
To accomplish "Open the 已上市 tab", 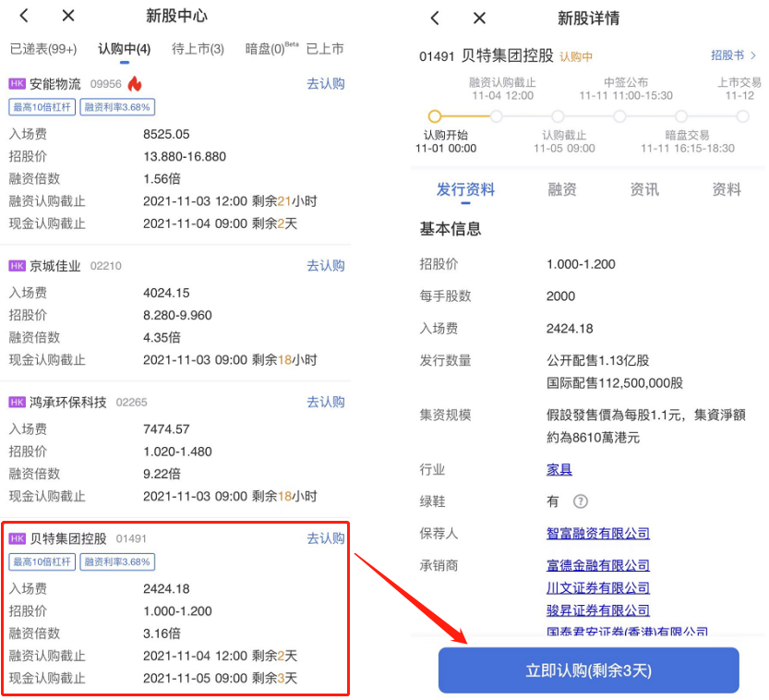I will click(x=325, y=49).
